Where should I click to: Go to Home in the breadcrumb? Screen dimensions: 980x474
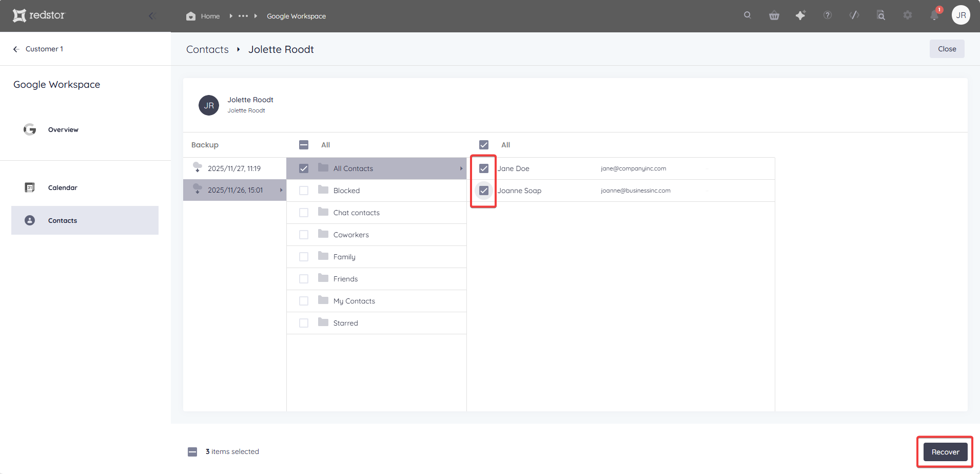pos(210,16)
